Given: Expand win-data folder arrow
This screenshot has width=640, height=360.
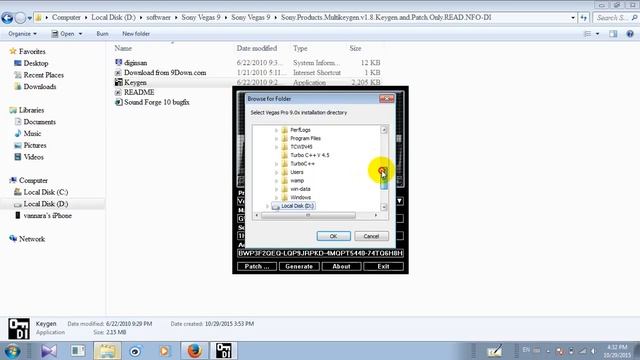Looking at the screenshot, I should click(276, 189).
